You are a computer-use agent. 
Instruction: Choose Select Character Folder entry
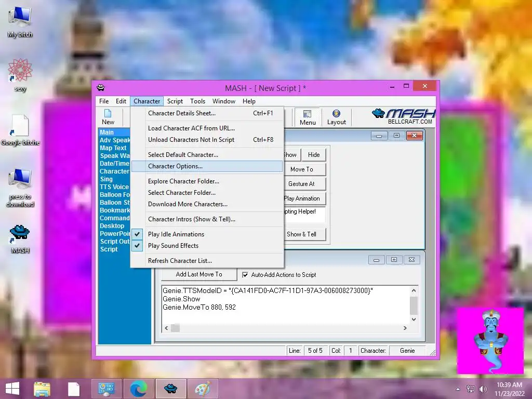click(207, 193)
